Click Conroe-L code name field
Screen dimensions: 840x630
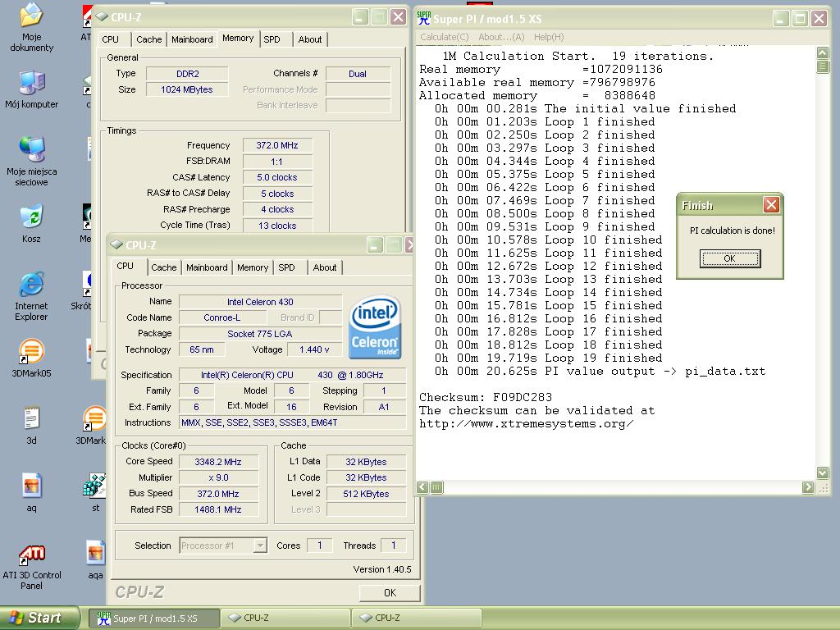coord(222,317)
